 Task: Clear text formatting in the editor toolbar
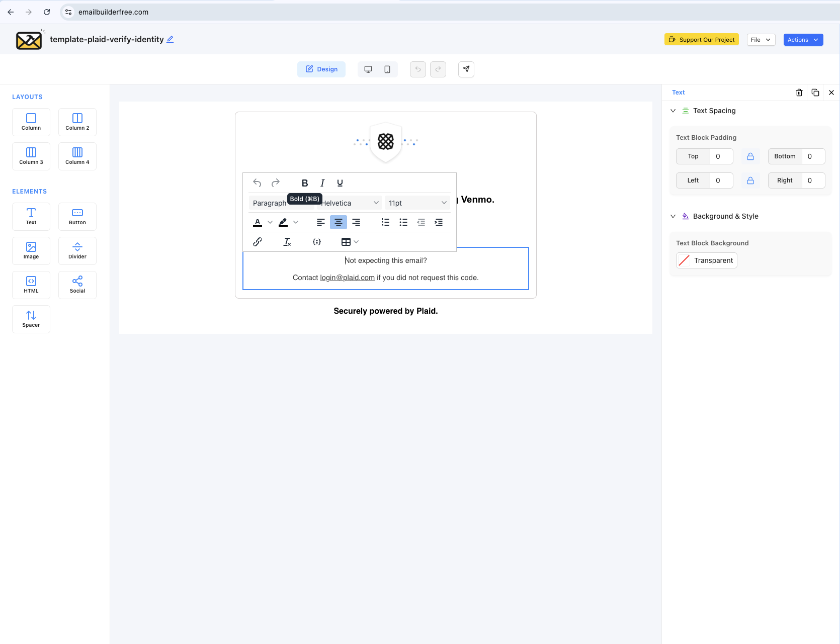(287, 241)
